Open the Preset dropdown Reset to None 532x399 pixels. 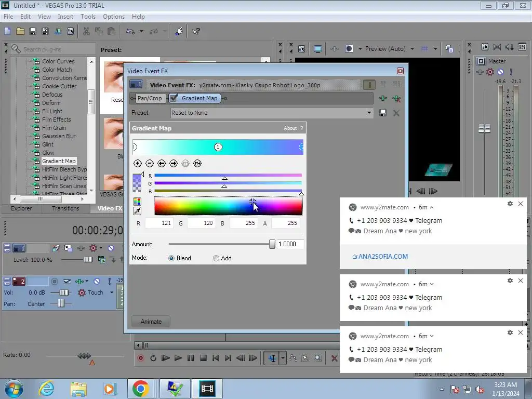[271, 113]
